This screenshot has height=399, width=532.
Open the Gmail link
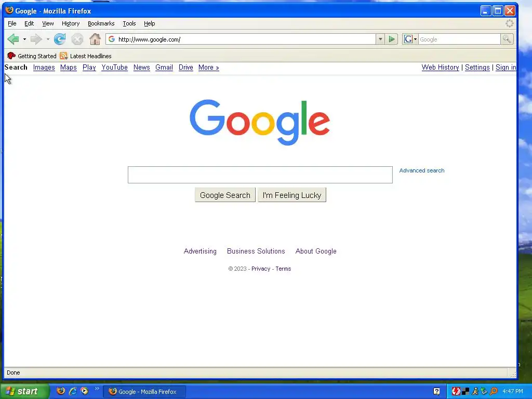coord(164,67)
